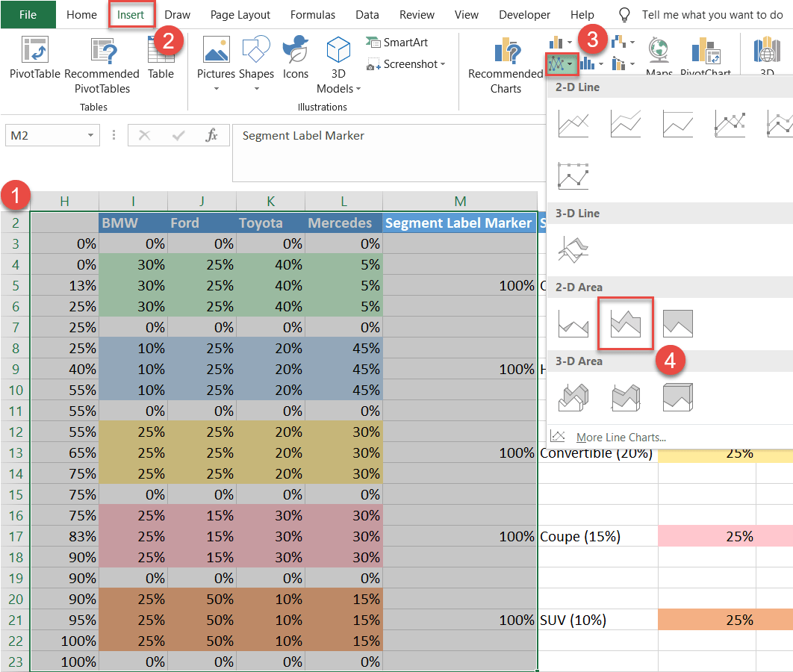Switch to the Formulas tab
Image resolution: width=793 pixels, height=672 pixels.
click(313, 15)
